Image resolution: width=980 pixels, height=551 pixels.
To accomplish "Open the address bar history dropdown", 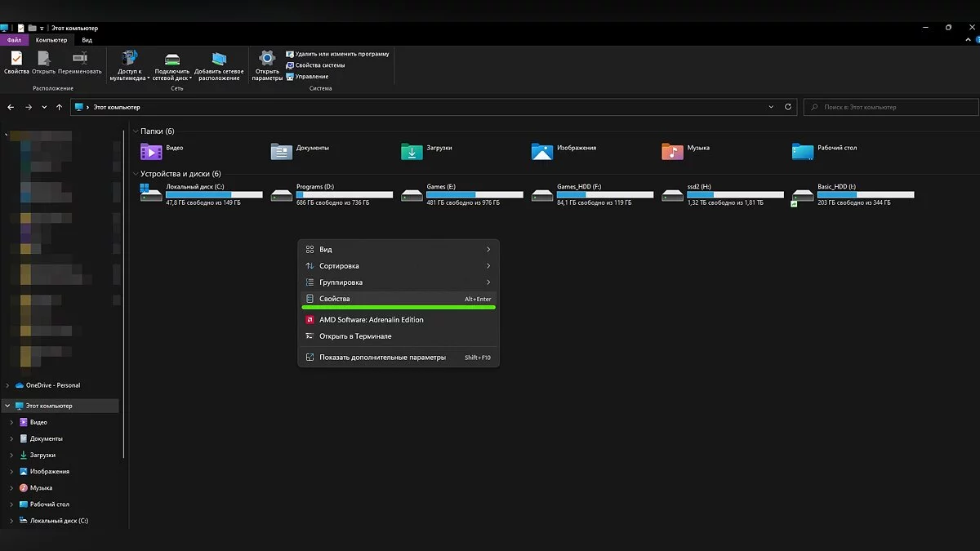I will point(772,107).
